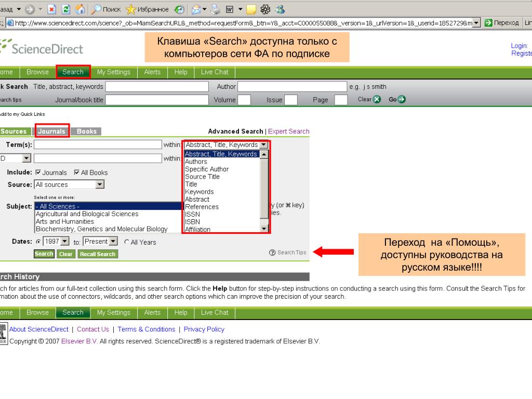Screen dimensions: 532x399
Task: Open Browse in top green menu
Action: click(37, 72)
